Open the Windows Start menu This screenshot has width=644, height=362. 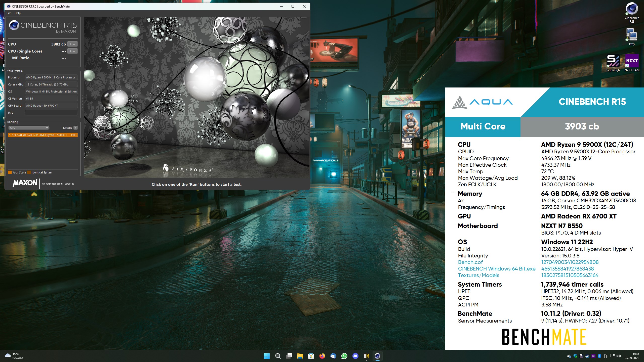tap(267, 356)
